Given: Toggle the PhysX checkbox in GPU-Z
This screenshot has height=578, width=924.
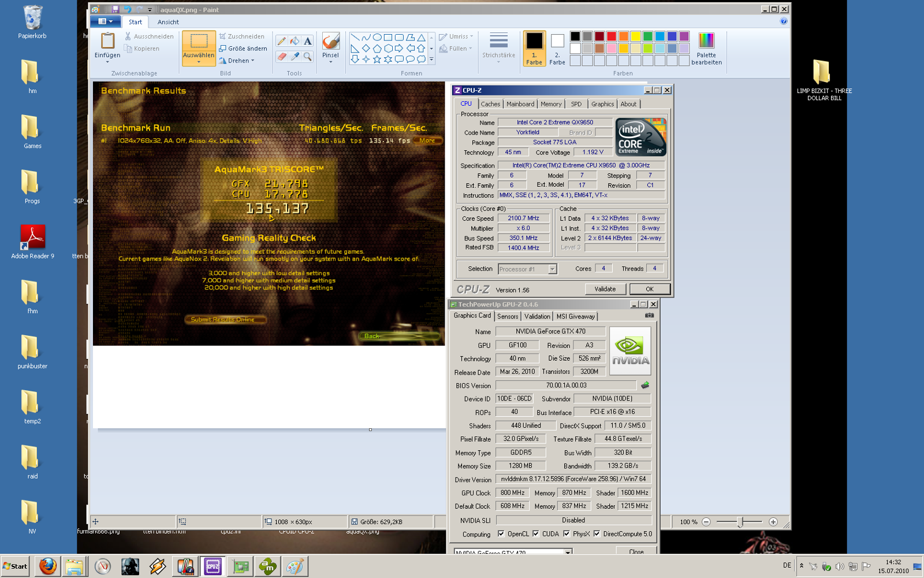Looking at the screenshot, I should pyautogui.click(x=566, y=534).
